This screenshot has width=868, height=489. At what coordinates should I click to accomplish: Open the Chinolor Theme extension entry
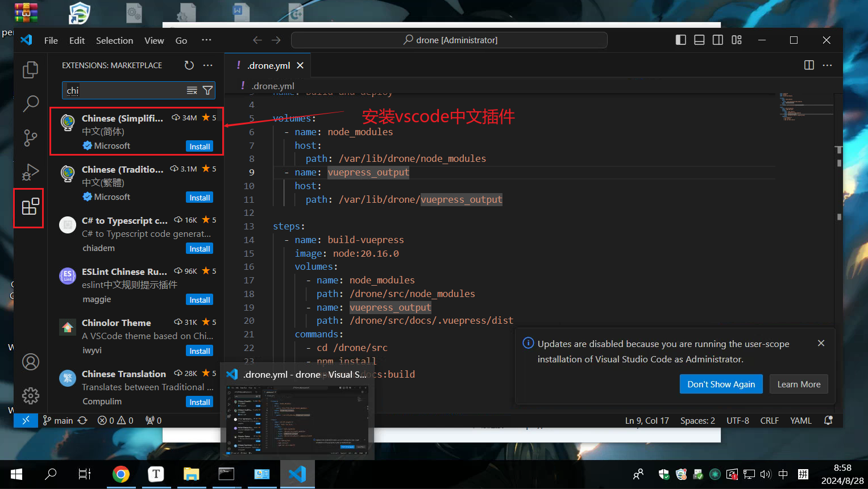pos(136,336)
